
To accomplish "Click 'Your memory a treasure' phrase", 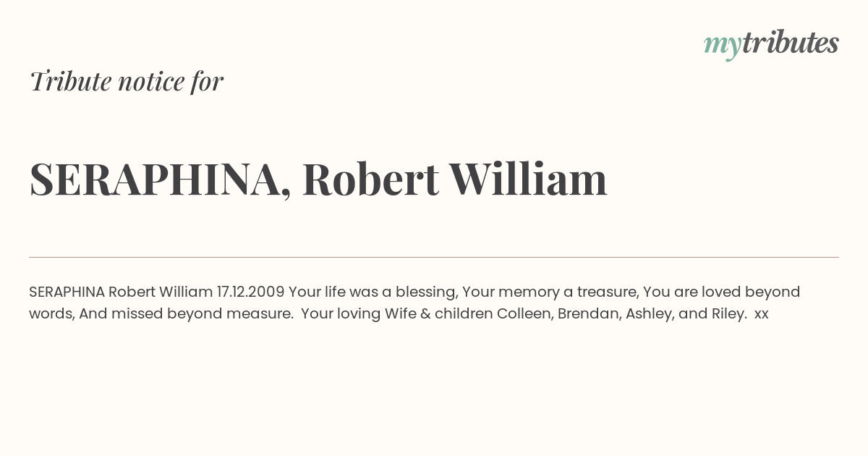I will point(550,292).
